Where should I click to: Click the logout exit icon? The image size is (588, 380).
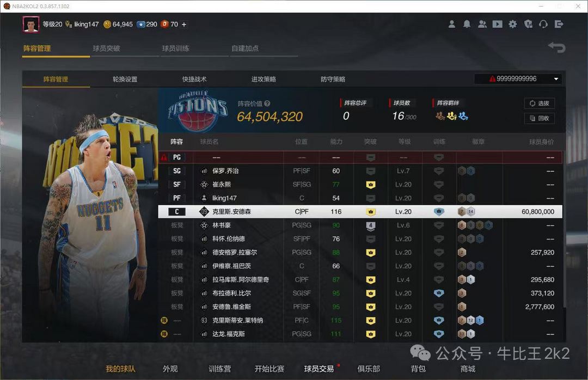(559, 24)
